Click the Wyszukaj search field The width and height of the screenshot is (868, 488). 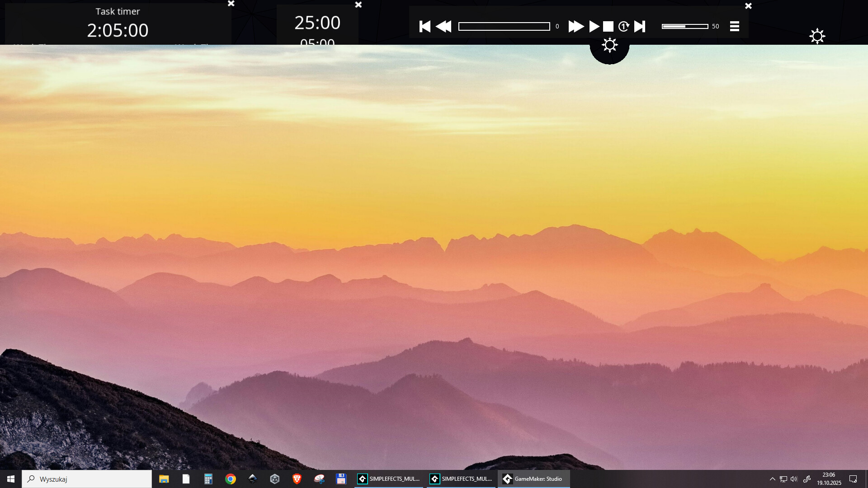click(86, 479)
